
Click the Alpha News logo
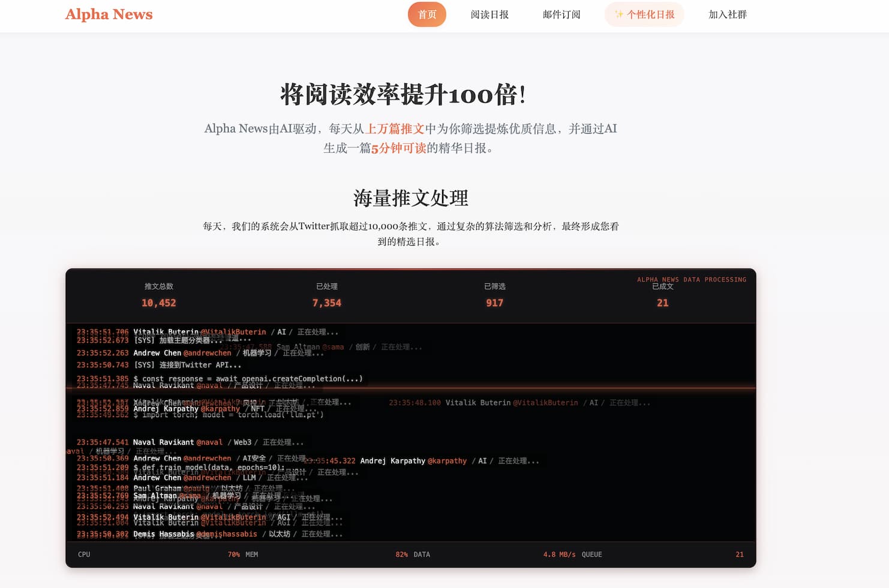[x=109, y=14]
